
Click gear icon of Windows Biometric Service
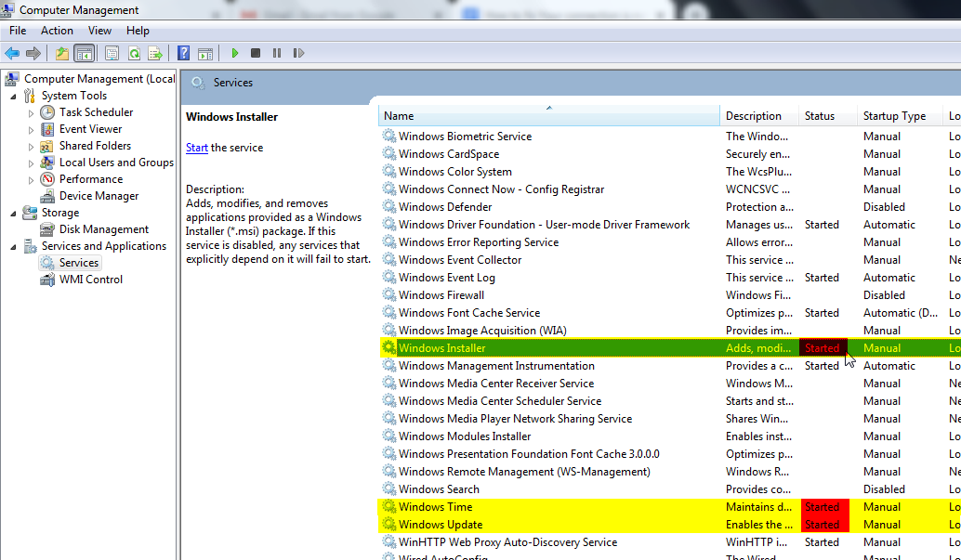[x=388, y=136]
